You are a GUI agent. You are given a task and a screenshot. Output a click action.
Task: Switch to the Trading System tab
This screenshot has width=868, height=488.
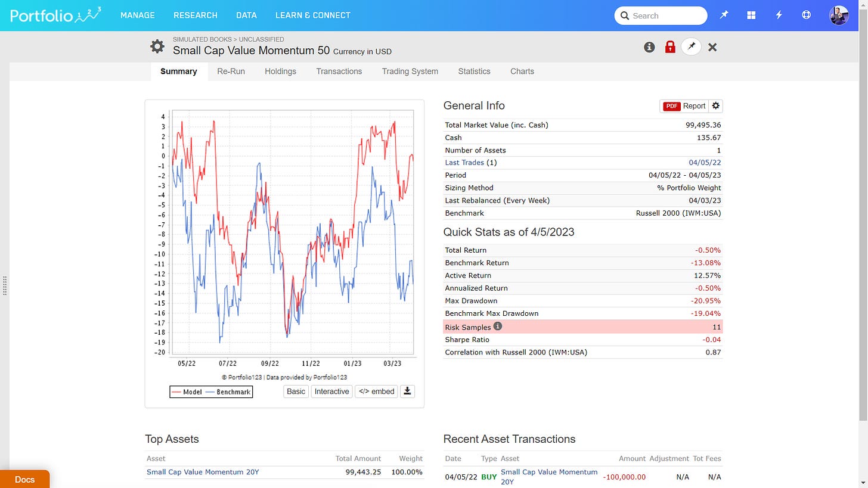pyautogui.click(x=410, y=72)
